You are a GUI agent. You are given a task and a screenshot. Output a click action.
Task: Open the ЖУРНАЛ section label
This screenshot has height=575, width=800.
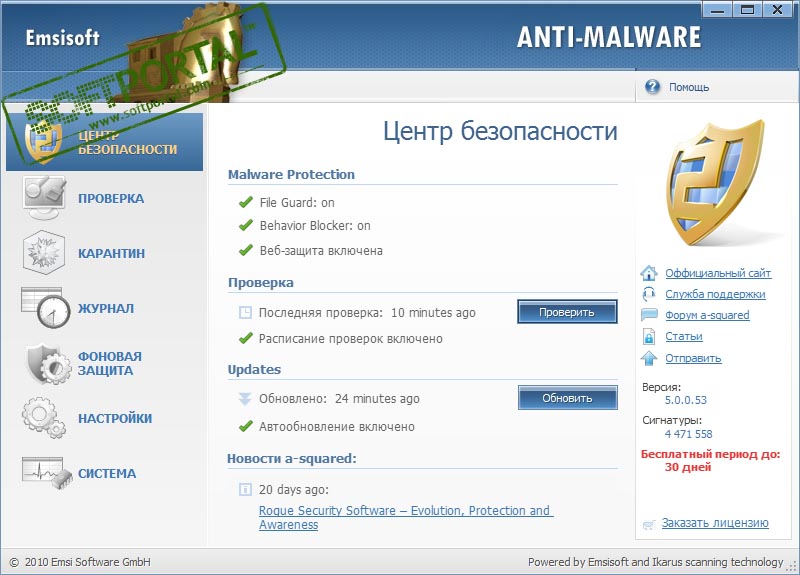point(106,308)
